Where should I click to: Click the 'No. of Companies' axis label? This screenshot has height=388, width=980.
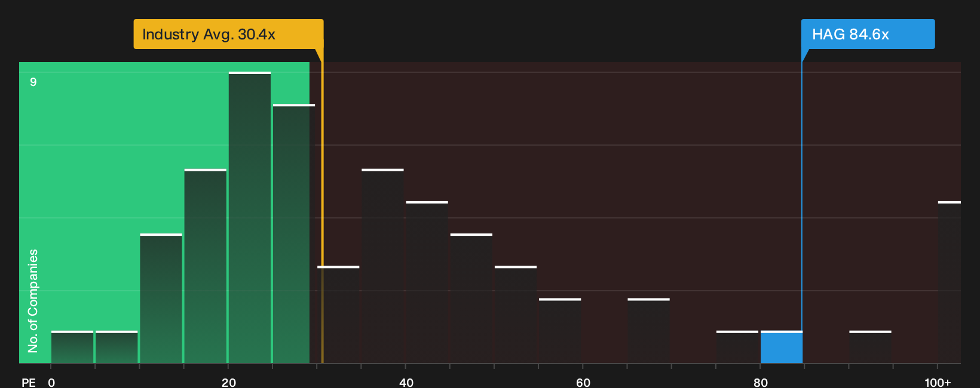tap(33, 301)
